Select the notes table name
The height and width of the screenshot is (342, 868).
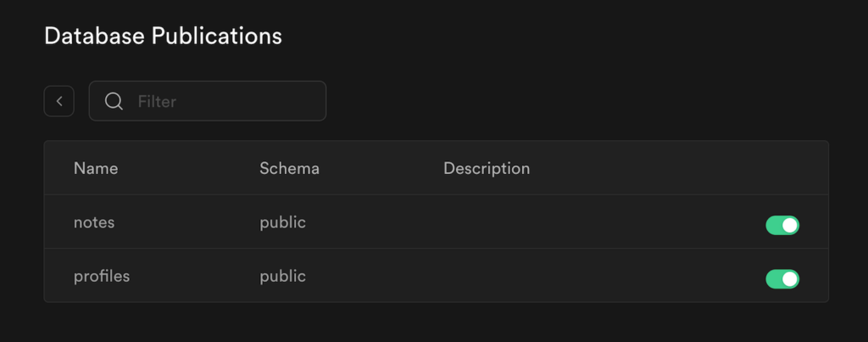(94, 222)
